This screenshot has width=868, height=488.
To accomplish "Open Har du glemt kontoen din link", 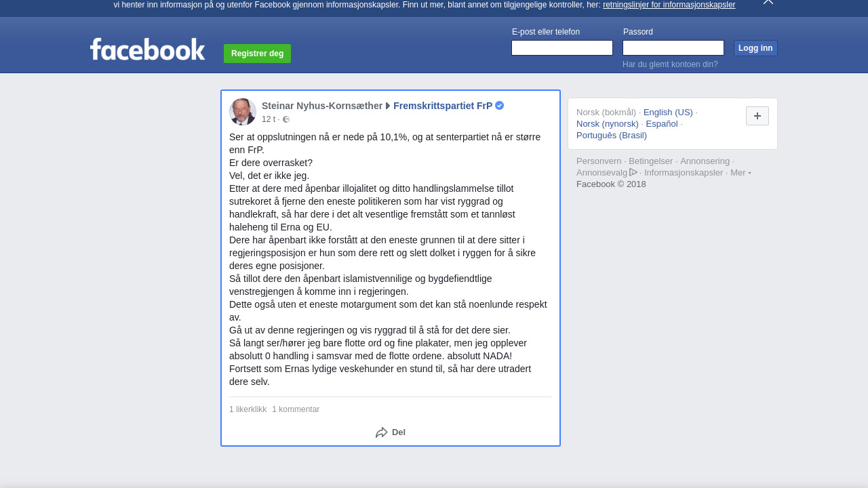I will (670, 64).
